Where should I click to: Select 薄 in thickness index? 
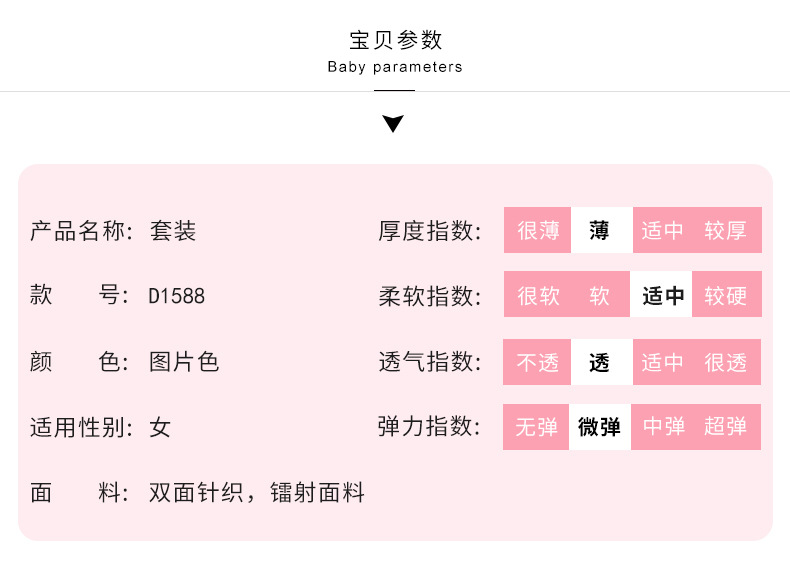600,231
